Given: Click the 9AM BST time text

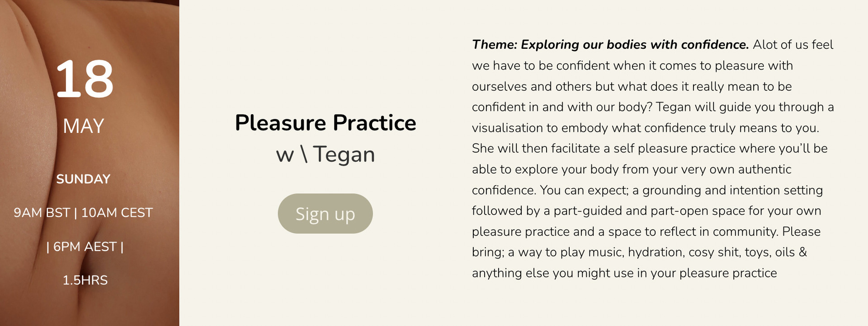Looking at the screenshot, I should pyautogui.click(x=42, y=213).
